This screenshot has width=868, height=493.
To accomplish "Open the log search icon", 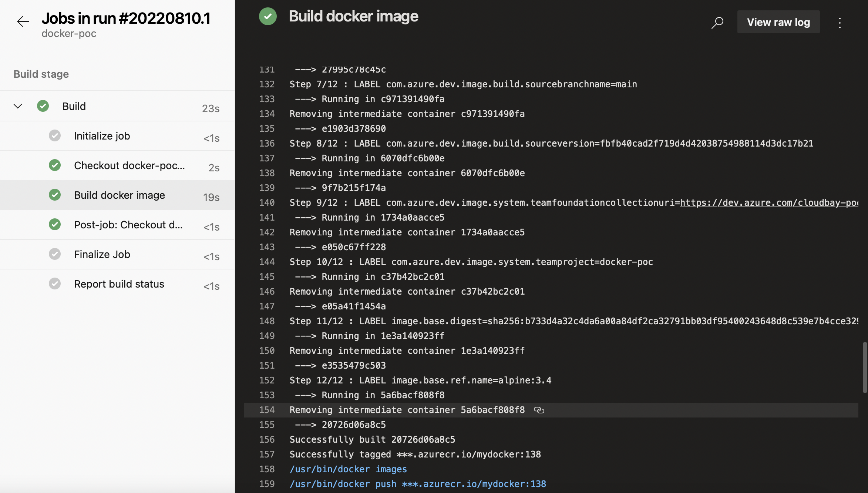I will (x=717, y=23).
